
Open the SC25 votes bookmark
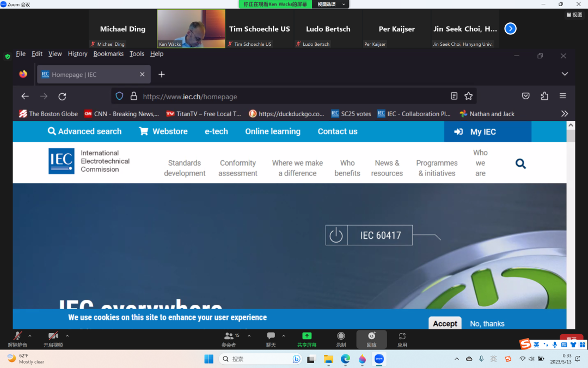(x=351, y=114)
